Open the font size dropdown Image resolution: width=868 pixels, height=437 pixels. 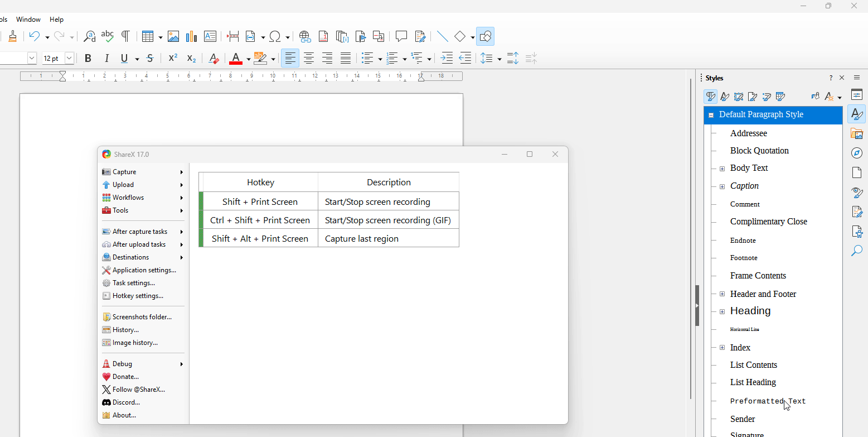tap(70, 58)
